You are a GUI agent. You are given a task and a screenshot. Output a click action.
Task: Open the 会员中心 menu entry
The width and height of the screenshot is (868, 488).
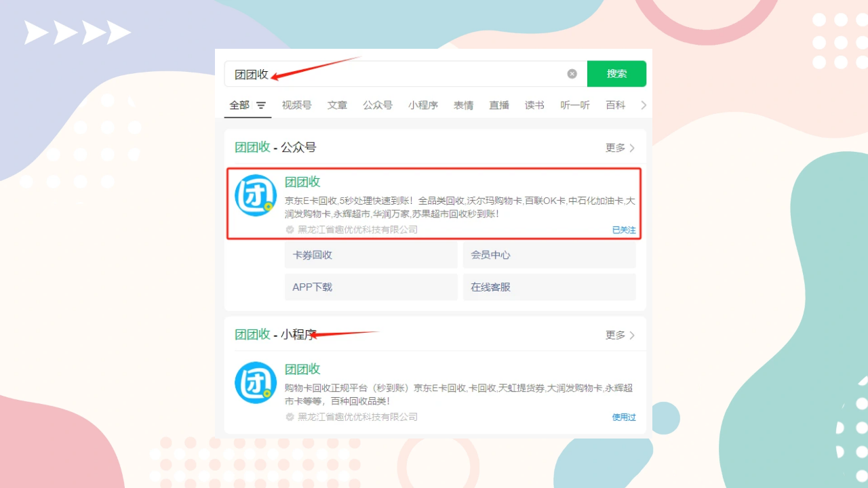point(549,255)
